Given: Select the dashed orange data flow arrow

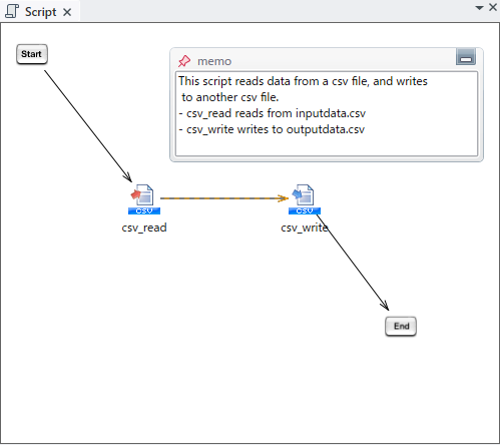Looking at the screenshot, I should point(224,198).
